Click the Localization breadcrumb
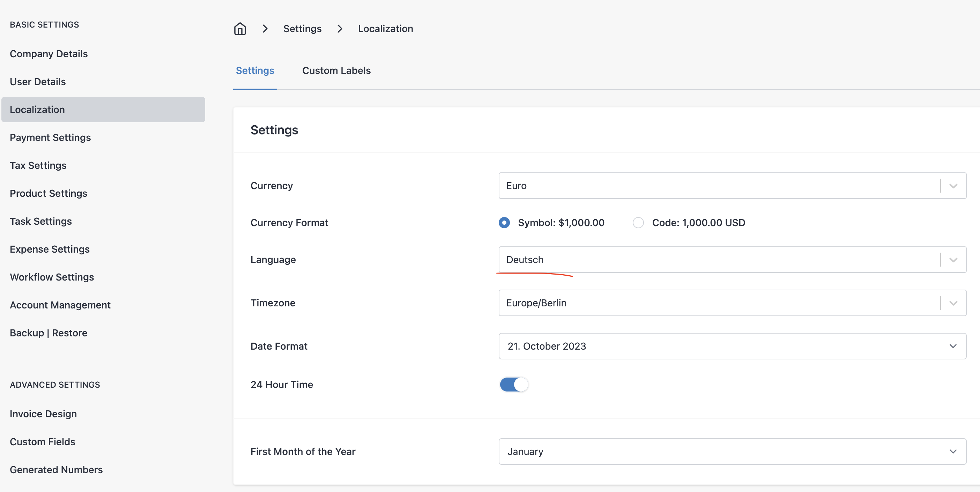The image size is (980, 492). point(385,29)
